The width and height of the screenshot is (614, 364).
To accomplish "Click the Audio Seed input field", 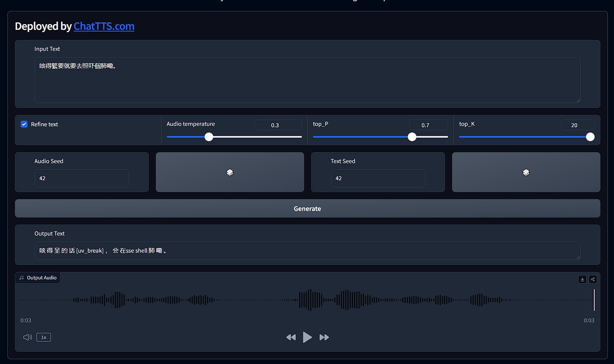I will tap(82, 178).
